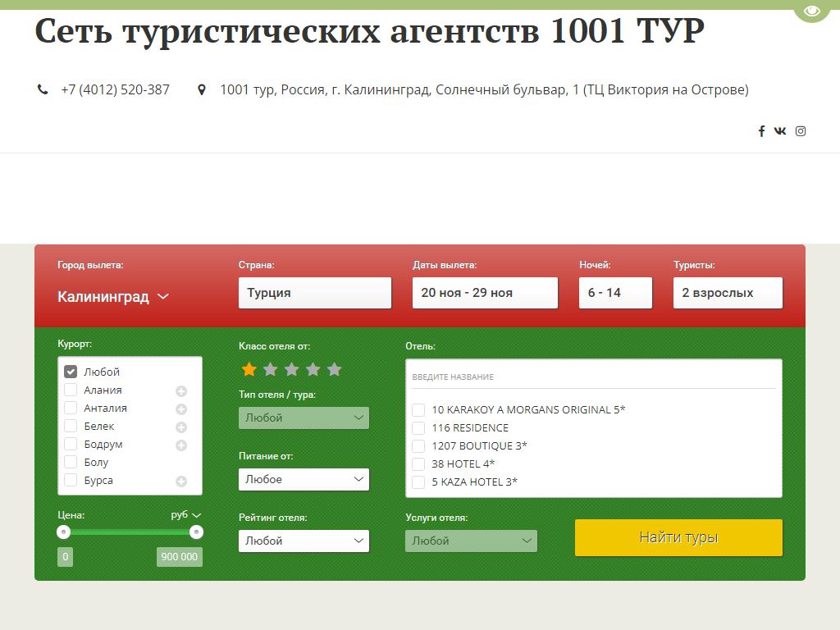Click the maximum price slider handle

tap(196, 532)
